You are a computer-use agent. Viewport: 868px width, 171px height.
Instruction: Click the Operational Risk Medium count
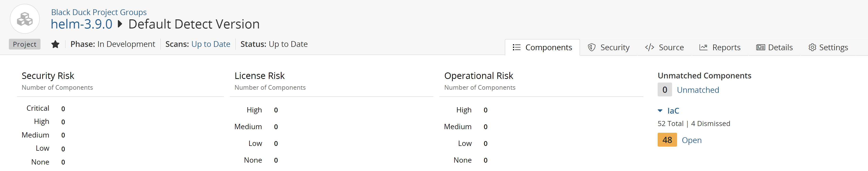pyautogui.click(x=486, y=127)
